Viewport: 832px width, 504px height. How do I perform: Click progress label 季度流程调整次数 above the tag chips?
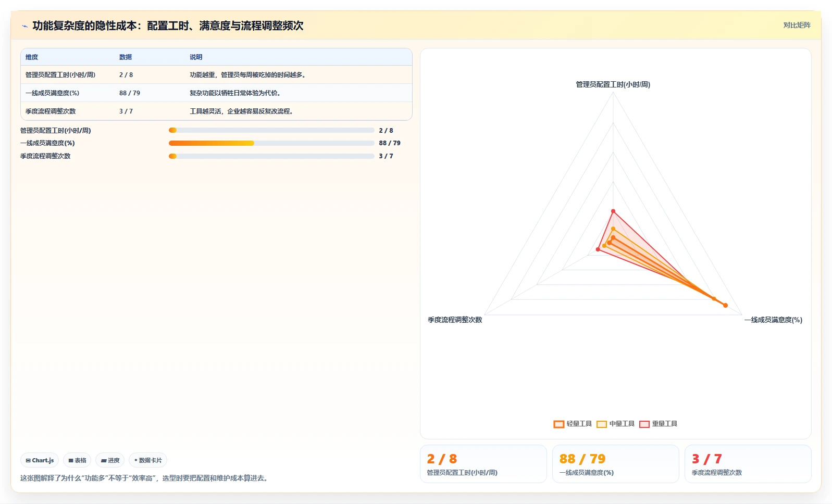coord(45,156)
